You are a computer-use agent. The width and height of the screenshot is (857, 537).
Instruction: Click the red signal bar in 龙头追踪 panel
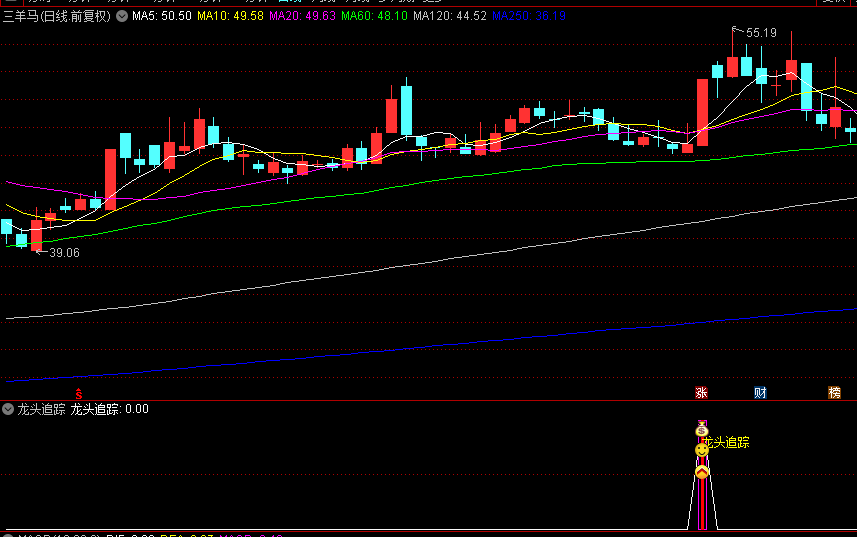tap(702, 503)
